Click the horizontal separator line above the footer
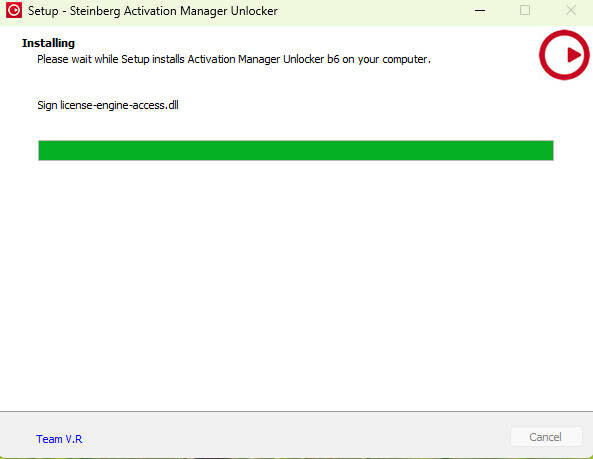Viewport: 593px width, 459px height. pyautogui.click(x=296, y=411)
